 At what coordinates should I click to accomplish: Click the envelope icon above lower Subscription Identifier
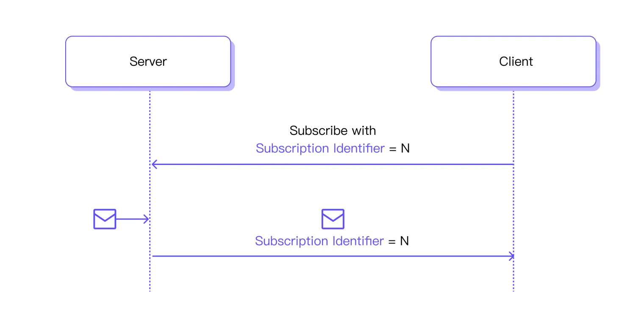pyautogui.click(x=333, y=219)
